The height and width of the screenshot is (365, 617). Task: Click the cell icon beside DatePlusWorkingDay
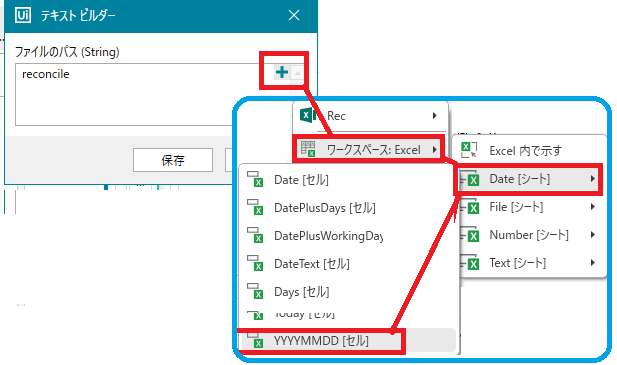pos(255,235)
